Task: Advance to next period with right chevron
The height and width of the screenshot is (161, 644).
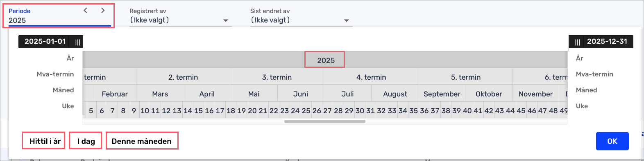Action: point(103,10)
